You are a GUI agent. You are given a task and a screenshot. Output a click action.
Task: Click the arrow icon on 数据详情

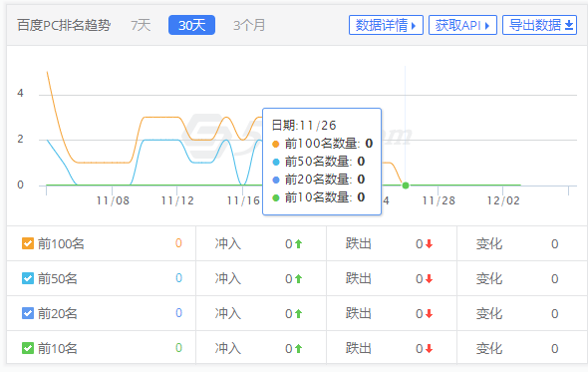click(x=414, y=26)
